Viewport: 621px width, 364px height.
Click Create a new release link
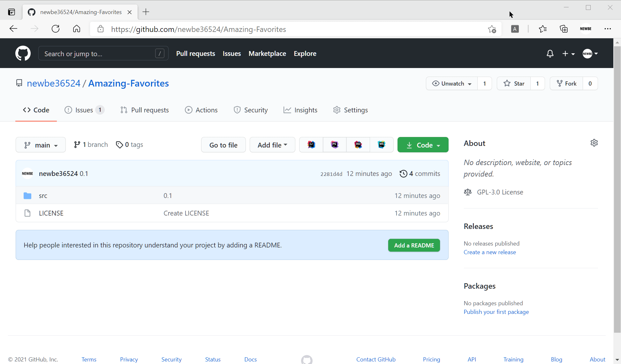pyautogui.click(x=489, y=252)
